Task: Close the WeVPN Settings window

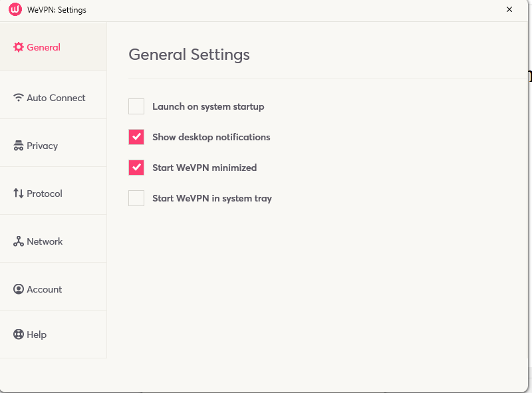Action: [509, 9]
